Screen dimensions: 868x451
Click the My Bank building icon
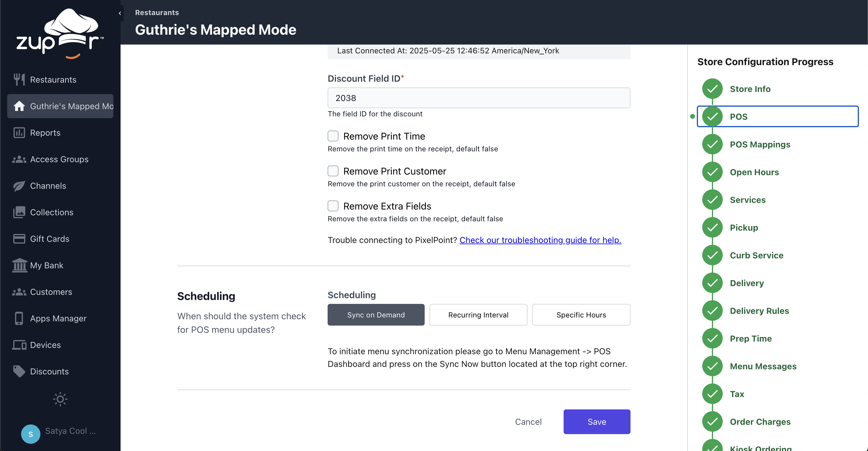[19, 265]
